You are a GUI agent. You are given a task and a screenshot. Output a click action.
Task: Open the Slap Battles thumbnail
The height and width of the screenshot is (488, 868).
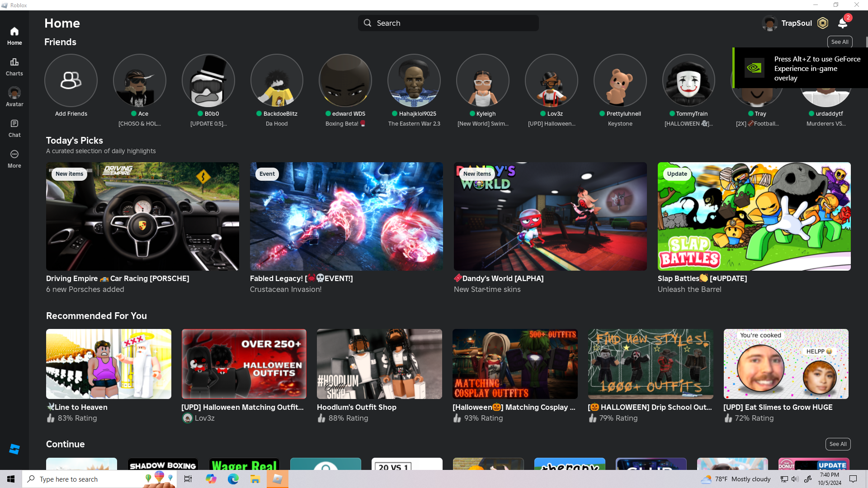[x=754, y=216]
